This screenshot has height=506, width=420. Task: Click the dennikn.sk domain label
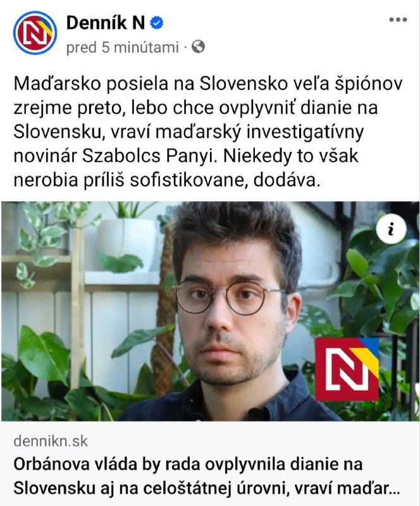pos(51,441)
